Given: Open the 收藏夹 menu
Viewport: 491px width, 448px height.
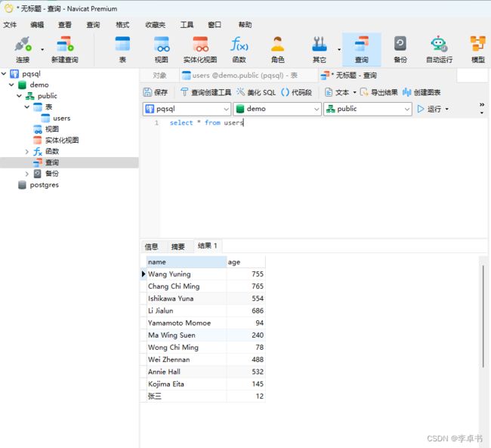Looking at the screenshot, I should [156, 25].
